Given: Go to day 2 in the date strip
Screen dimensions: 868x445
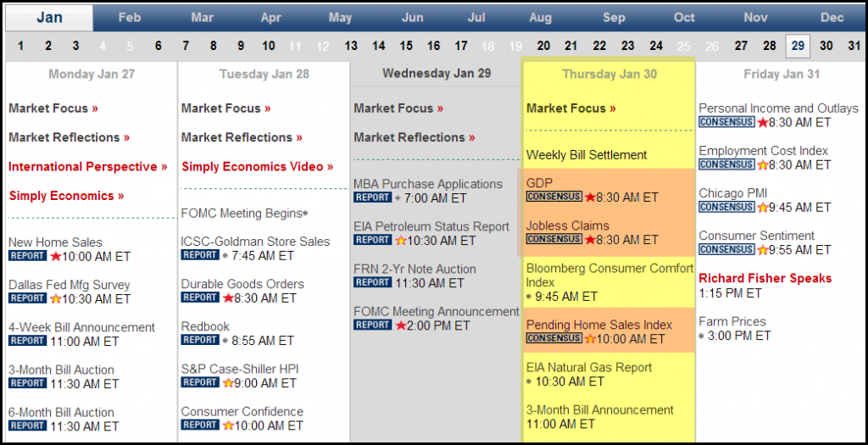Looking at the screenshot, I should click(x=48, y=46).
